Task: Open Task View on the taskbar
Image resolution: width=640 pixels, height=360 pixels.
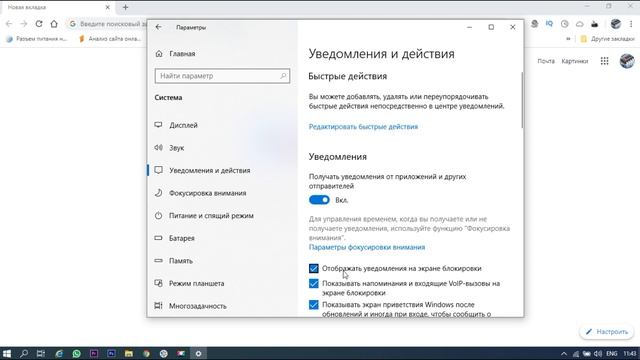Action: (x=41, y=353)
